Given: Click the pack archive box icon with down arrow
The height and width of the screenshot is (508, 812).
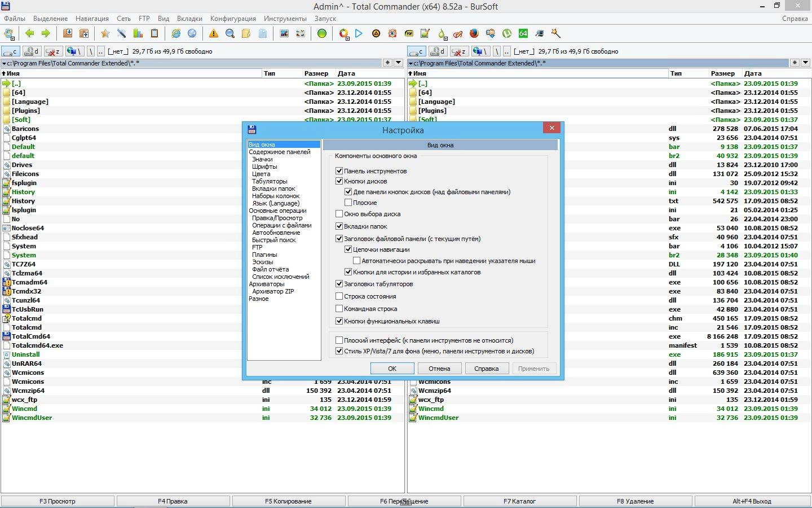Looking at the screenshot, I should point(68,33).
